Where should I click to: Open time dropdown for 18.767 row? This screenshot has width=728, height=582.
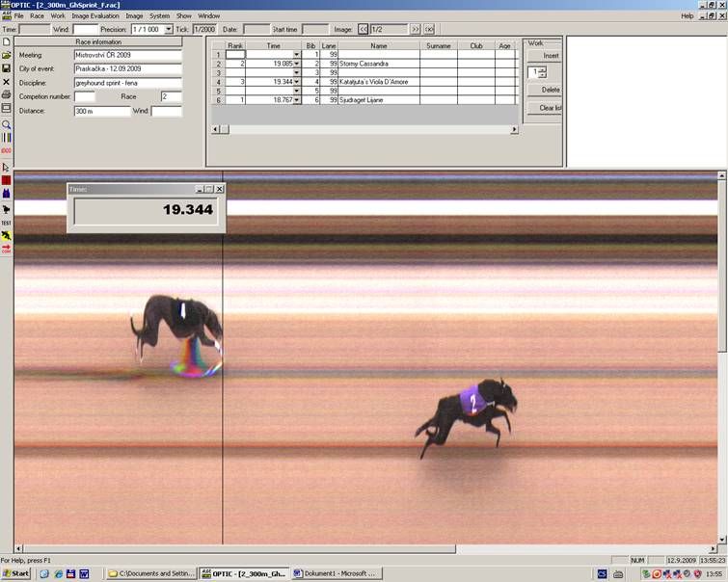(296, 100)
